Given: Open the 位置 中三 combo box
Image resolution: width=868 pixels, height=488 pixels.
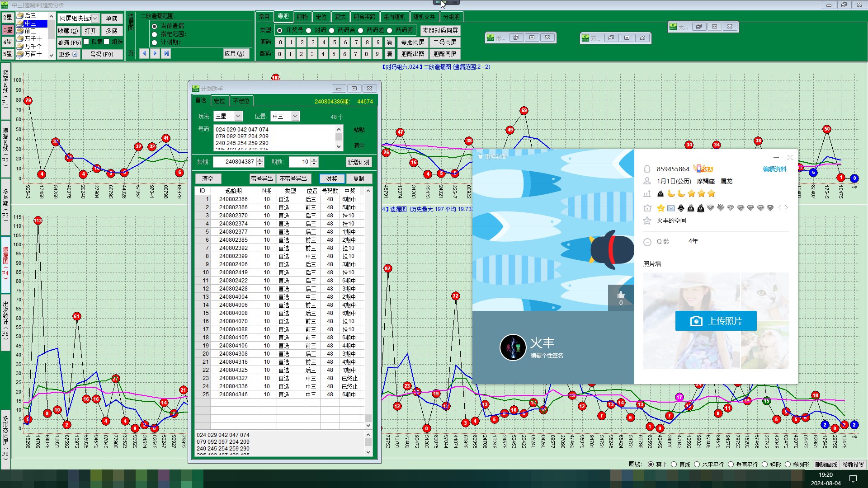Looking at the screenshot, I should tap(285, 116).
